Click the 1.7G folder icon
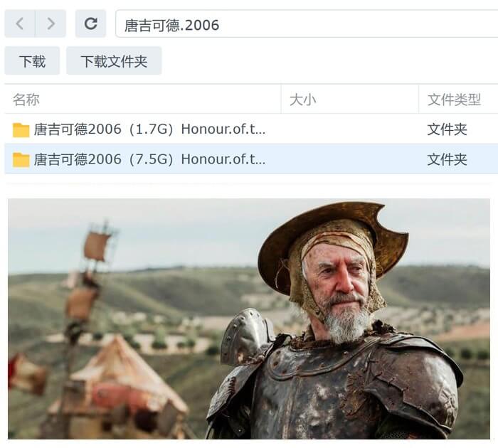498x448 pixels. (x=21, y=129)
